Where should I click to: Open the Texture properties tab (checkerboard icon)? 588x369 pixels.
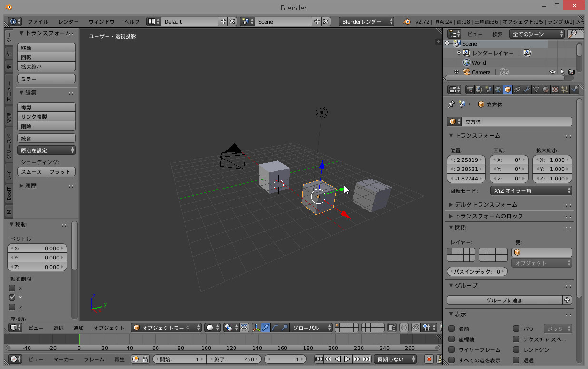tap(555, 90)
